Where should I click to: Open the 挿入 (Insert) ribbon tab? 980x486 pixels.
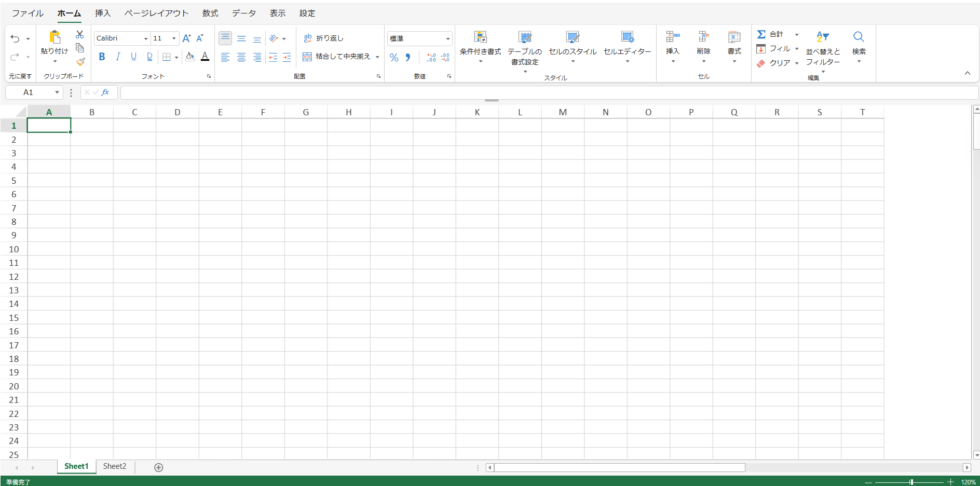pos(103,13)
